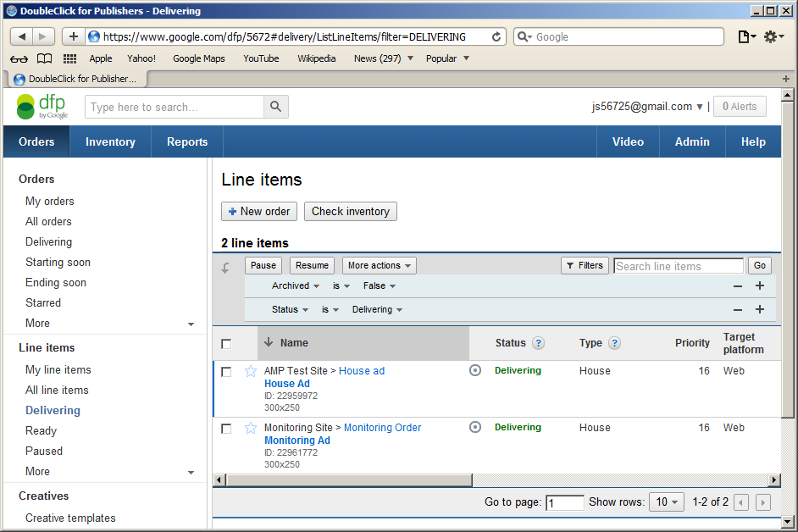Viewport: 798px width, 532px height.
Task: Remove the Status filter row with minus
Action: point(738,309)
